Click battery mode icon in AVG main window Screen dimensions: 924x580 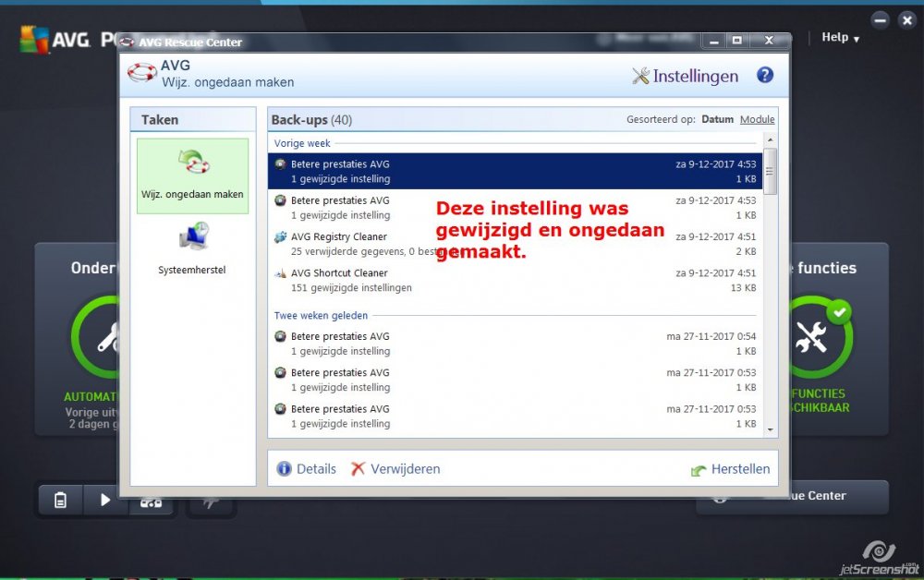click(60, 500)
